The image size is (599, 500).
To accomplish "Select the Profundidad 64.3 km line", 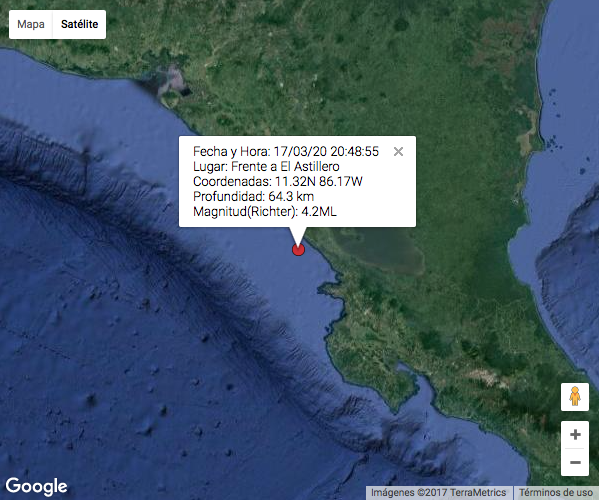I will coord(253,196).
